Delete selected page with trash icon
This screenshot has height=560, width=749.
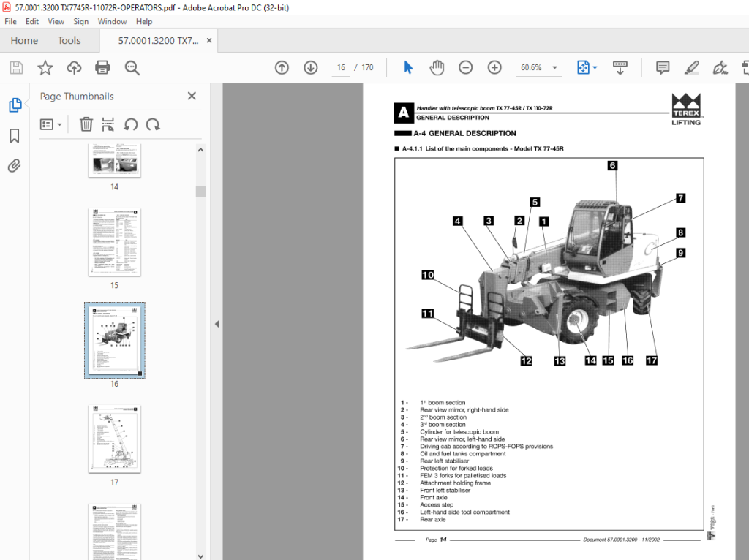(86, 124)
